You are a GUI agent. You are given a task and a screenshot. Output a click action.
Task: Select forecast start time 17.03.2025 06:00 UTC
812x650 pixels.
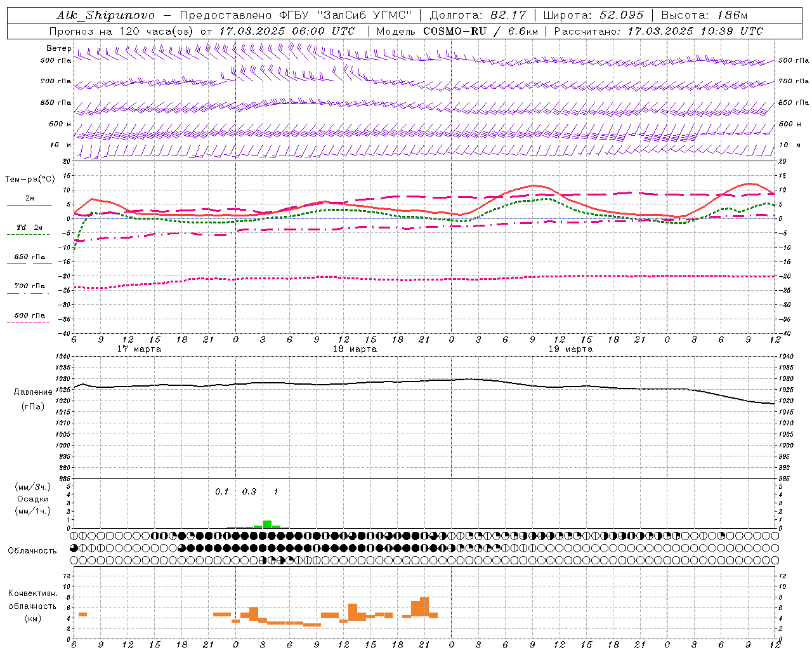point(287,31)
